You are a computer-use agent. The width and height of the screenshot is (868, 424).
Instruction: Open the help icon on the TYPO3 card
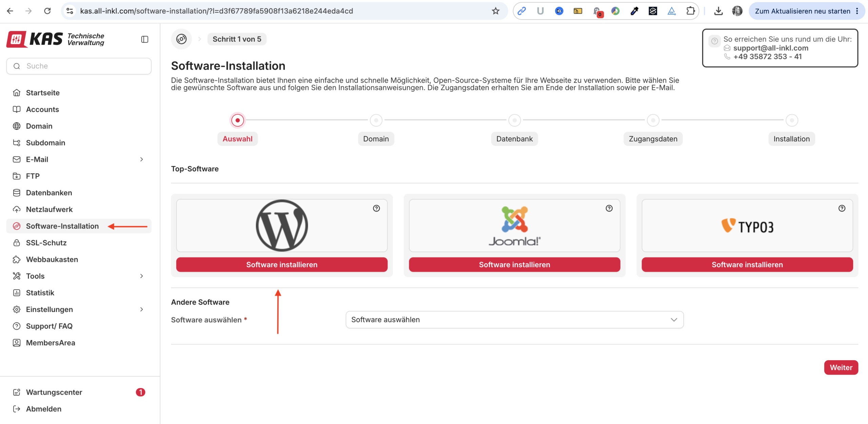pyautogui.click(x=842, y=208)
